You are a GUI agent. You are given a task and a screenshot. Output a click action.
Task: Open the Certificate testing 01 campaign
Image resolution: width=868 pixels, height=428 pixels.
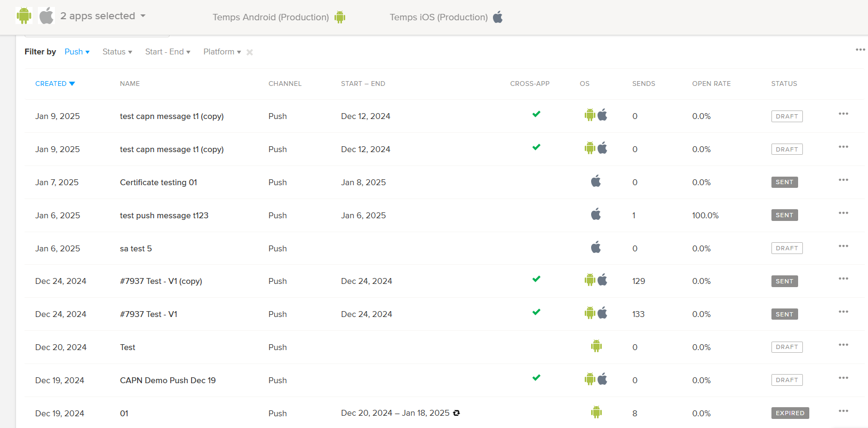tap(158, 183)
